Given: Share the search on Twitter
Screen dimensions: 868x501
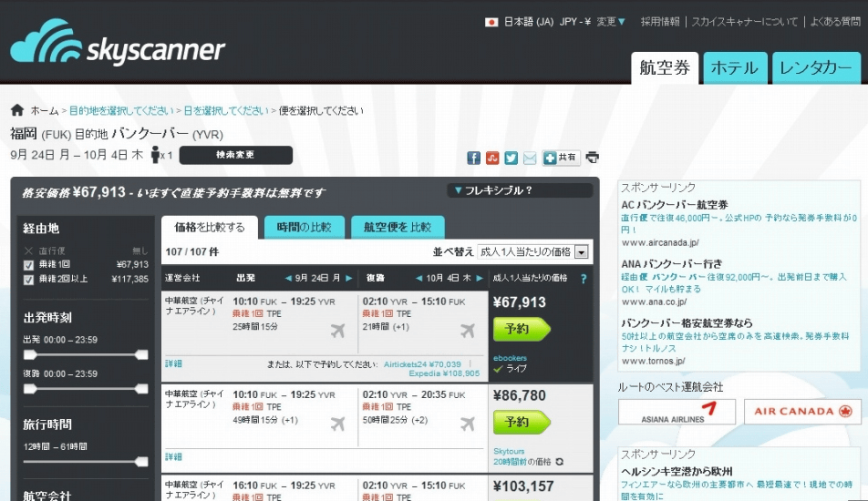Looking at the screenshot, I should pos(511,158).
